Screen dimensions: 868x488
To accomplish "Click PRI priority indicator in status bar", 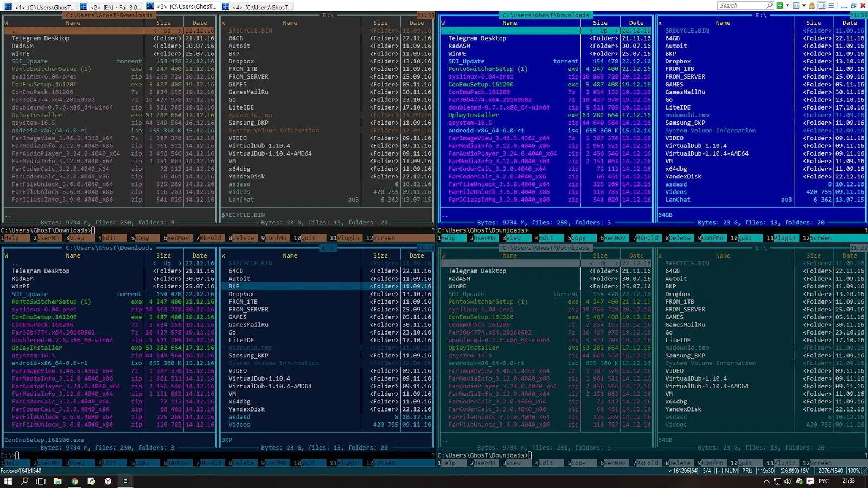I will (747, 471).
